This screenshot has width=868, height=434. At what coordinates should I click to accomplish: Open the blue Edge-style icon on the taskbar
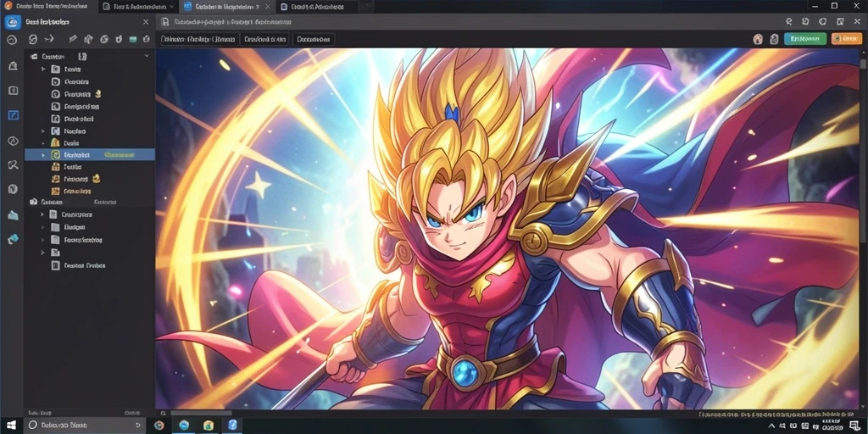[x=184, y=426]
